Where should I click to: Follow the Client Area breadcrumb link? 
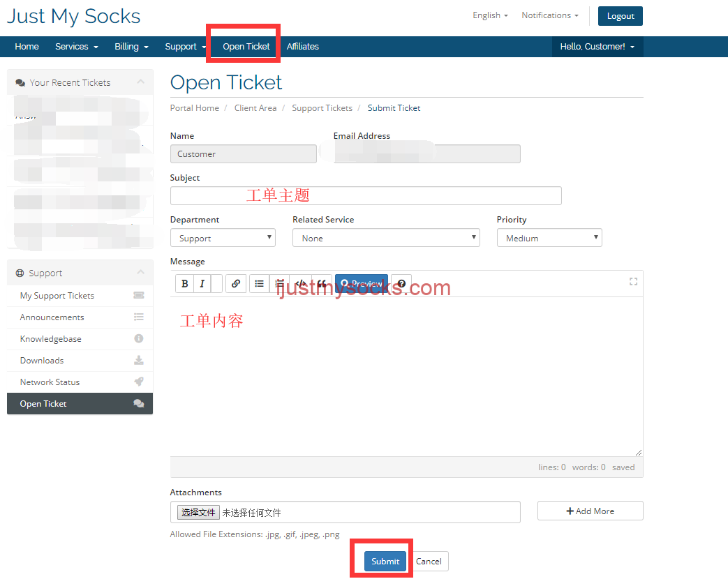coord(255,108)
